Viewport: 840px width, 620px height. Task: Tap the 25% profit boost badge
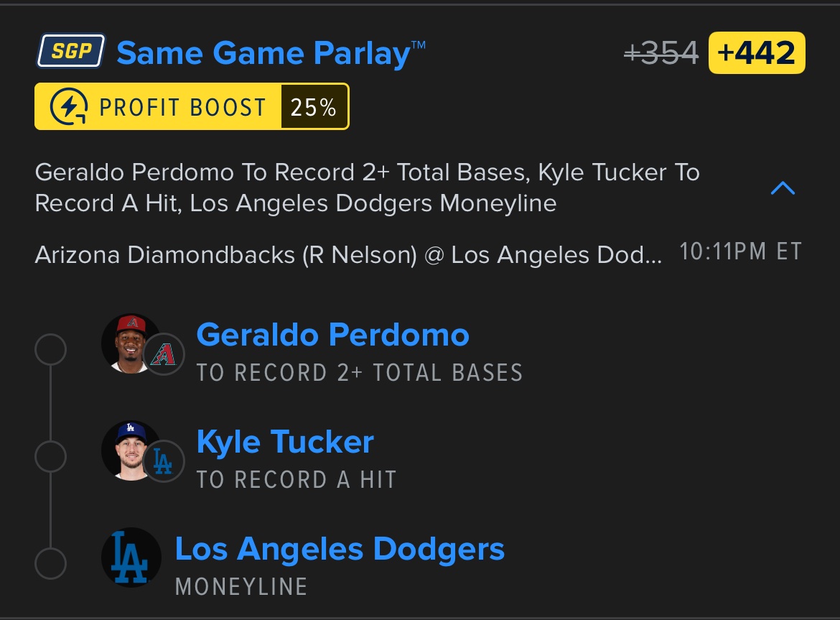point(314,107)
